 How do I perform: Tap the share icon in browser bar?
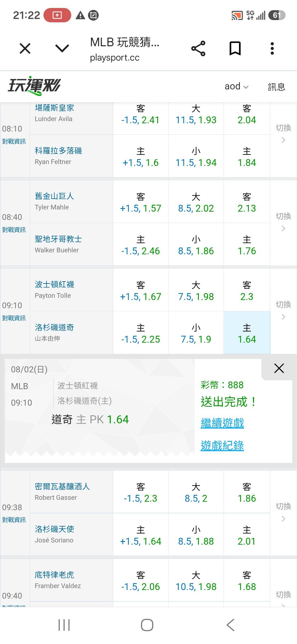pyautogui.click(x=198, y=49)
